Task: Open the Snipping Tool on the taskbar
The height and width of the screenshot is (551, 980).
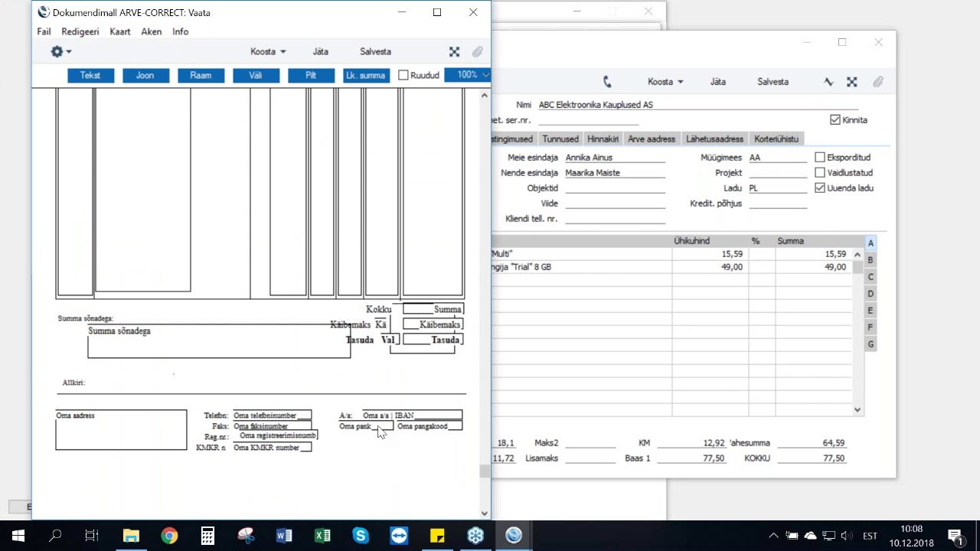Action: click(x=246, y=536)
